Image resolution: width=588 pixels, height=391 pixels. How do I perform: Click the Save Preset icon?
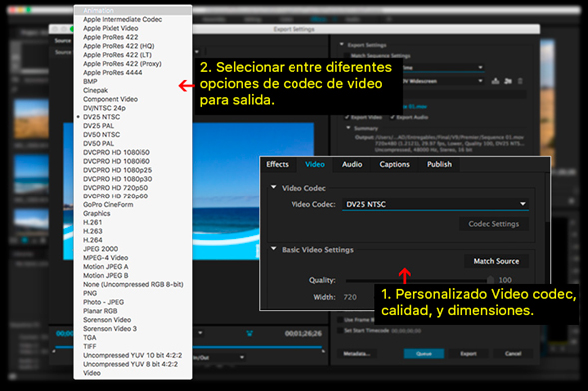pos(495,81)
